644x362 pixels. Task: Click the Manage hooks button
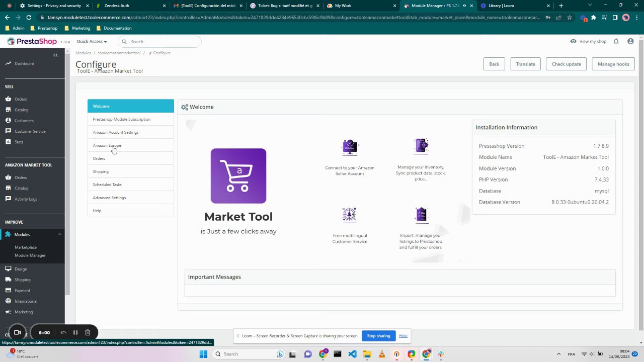(613, 64)
